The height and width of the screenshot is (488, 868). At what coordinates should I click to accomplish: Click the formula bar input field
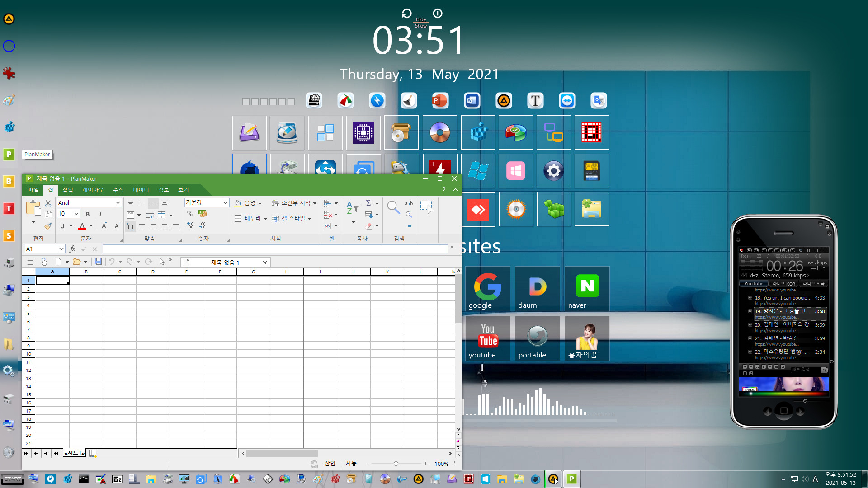coord(275,249)
